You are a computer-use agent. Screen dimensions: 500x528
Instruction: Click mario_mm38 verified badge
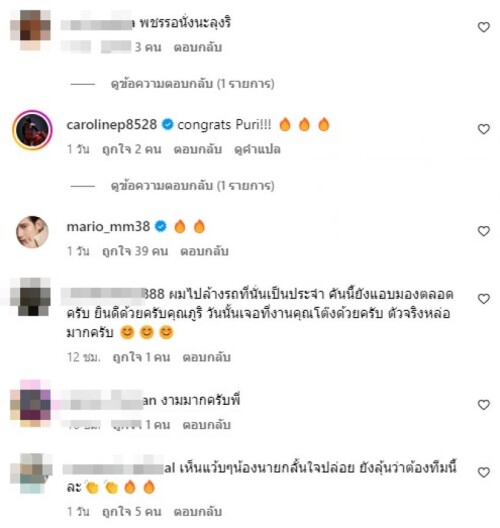(161, 227)
